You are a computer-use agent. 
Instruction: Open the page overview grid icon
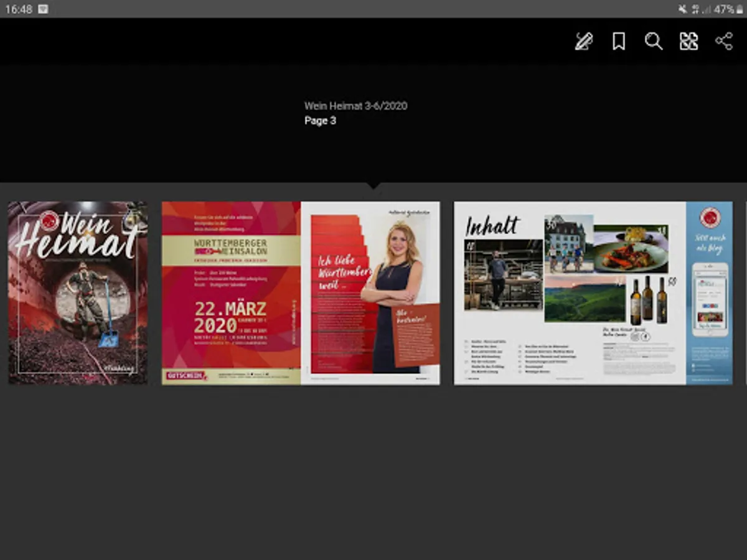(x=688, y=42)
